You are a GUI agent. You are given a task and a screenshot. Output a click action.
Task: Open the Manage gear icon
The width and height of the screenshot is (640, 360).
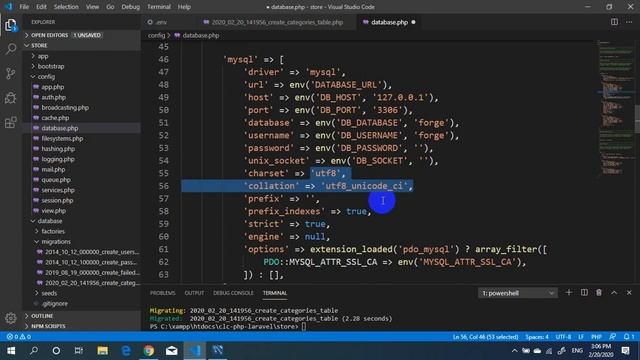pos(11,318)
